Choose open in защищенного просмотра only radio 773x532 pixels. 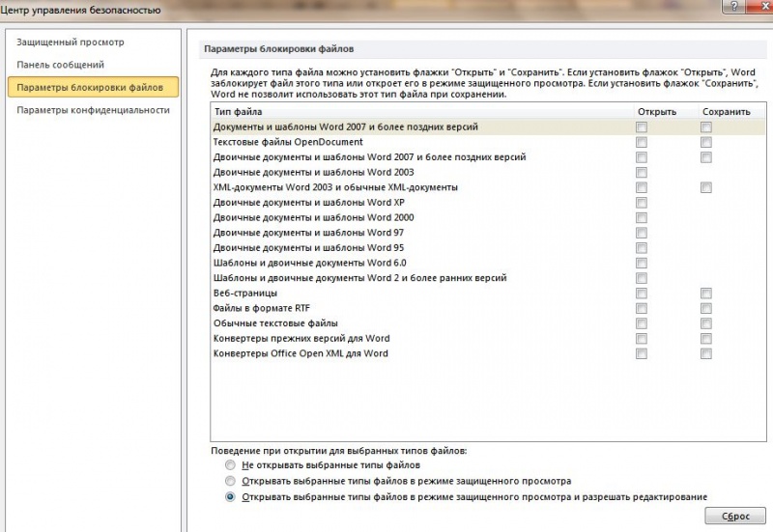pyautogui.click(x=230, y=481)
